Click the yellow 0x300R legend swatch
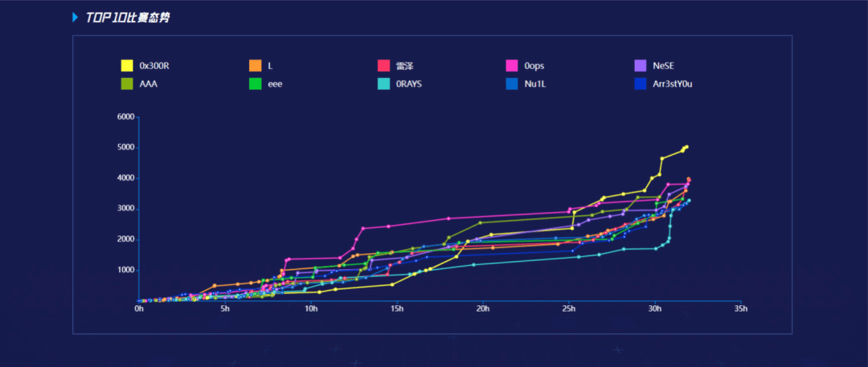 (x=127, y=66)
